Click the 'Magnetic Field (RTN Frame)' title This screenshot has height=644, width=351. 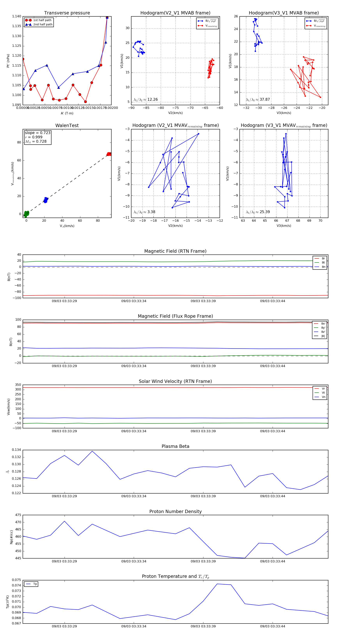click(x=175, y=251)
